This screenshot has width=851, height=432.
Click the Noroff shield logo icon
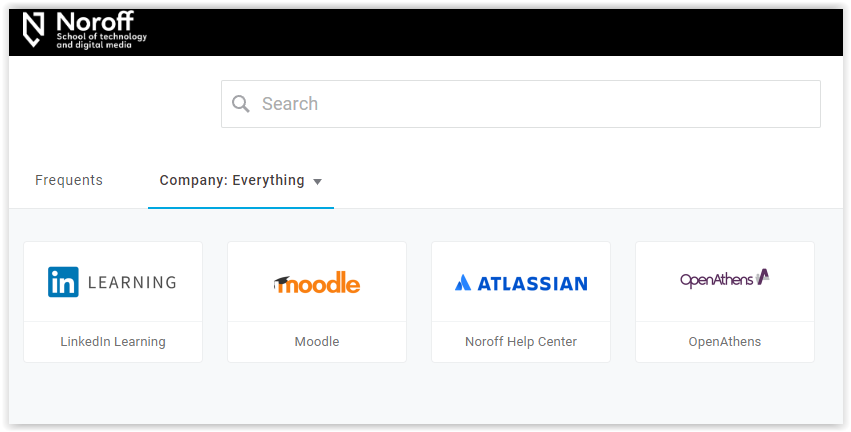33,30
